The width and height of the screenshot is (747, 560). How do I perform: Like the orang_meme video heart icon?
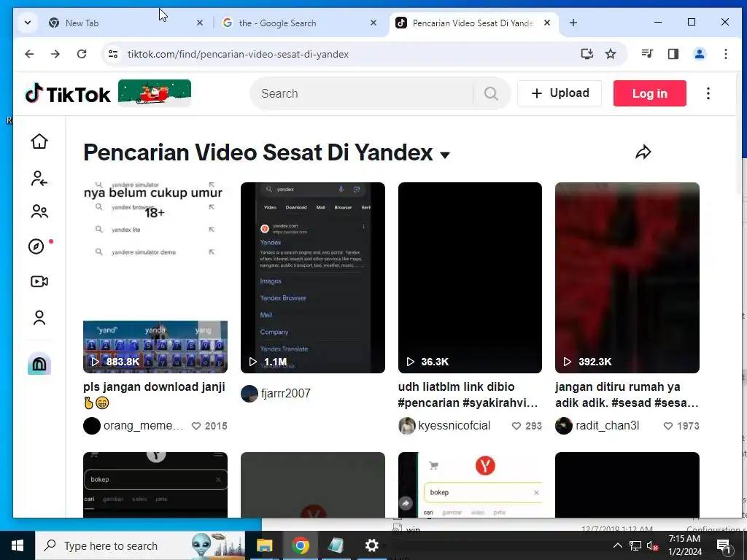pos(196,426)
